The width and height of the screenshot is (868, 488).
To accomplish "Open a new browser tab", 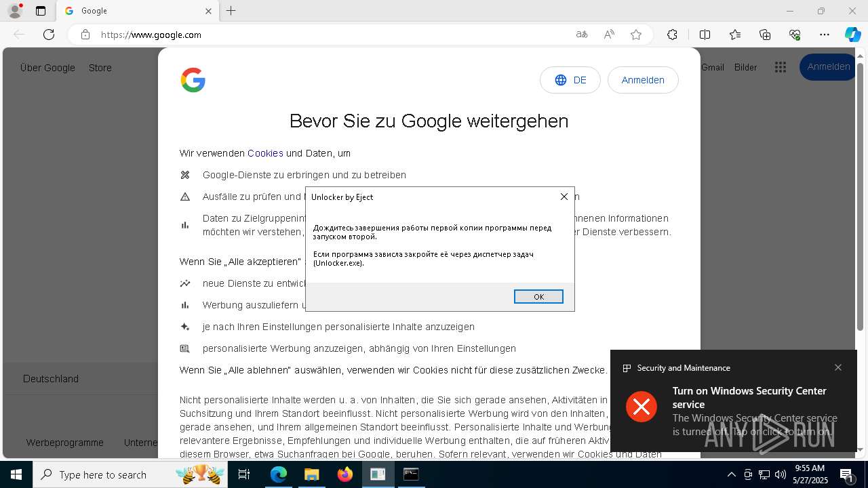I will tap(231, 11).
